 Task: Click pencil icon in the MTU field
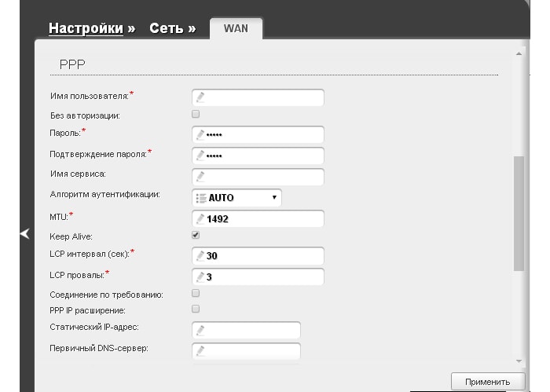point(200,219)
